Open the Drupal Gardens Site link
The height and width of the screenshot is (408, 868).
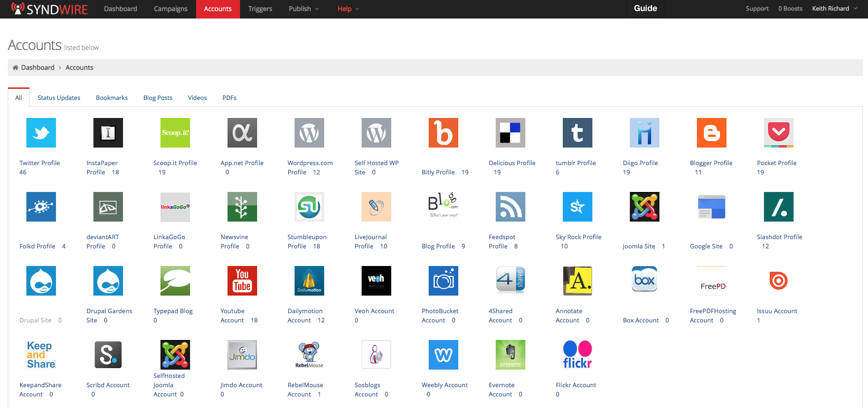click(109, 315)
